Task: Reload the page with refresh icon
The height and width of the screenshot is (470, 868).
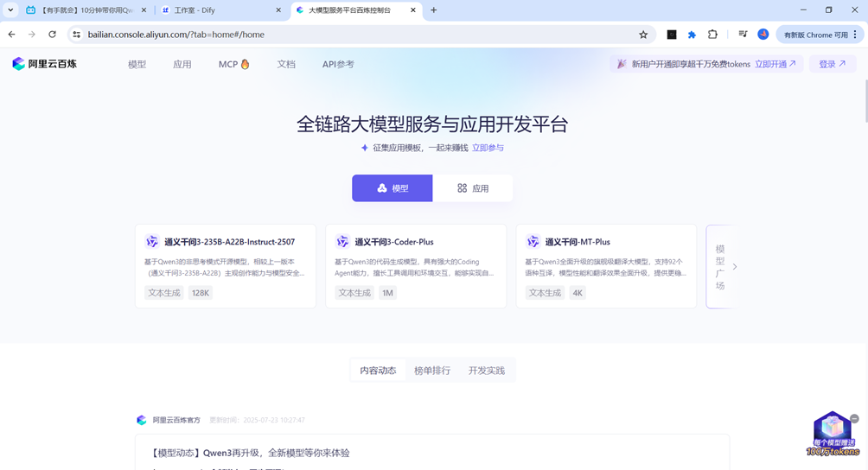Action: pyautogui.click(x=52, y=35)
